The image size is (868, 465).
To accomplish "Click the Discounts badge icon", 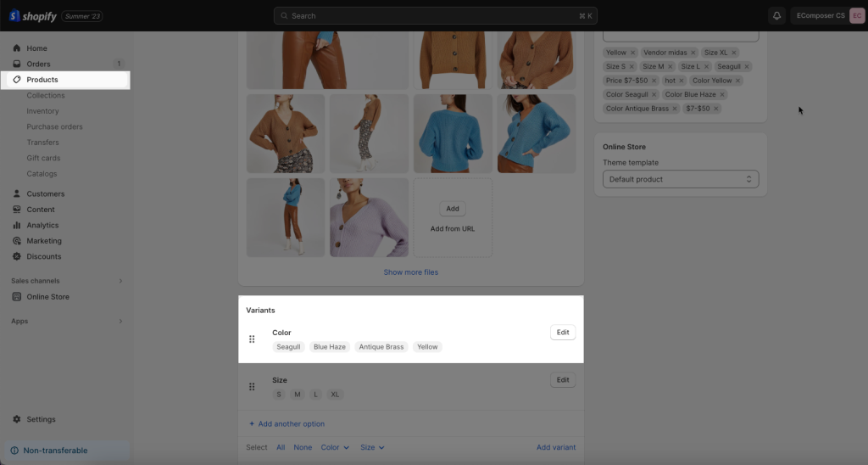I will (17, 256).
